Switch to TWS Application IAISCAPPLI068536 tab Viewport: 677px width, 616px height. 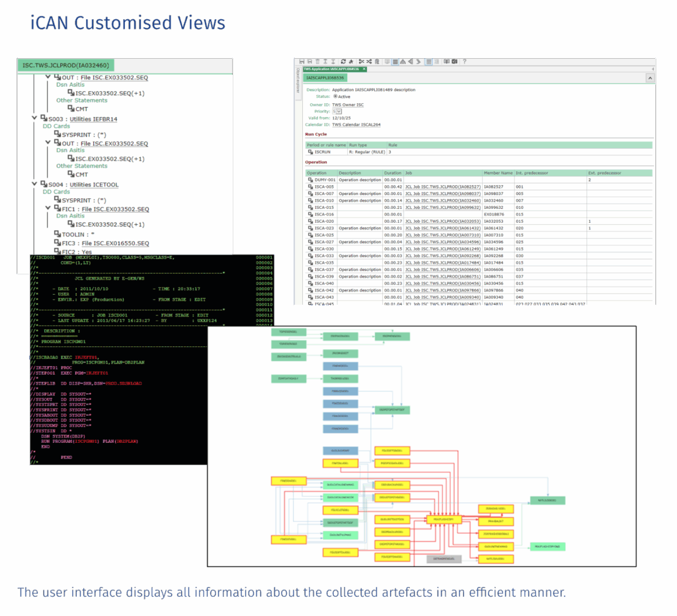pos(331,69)
